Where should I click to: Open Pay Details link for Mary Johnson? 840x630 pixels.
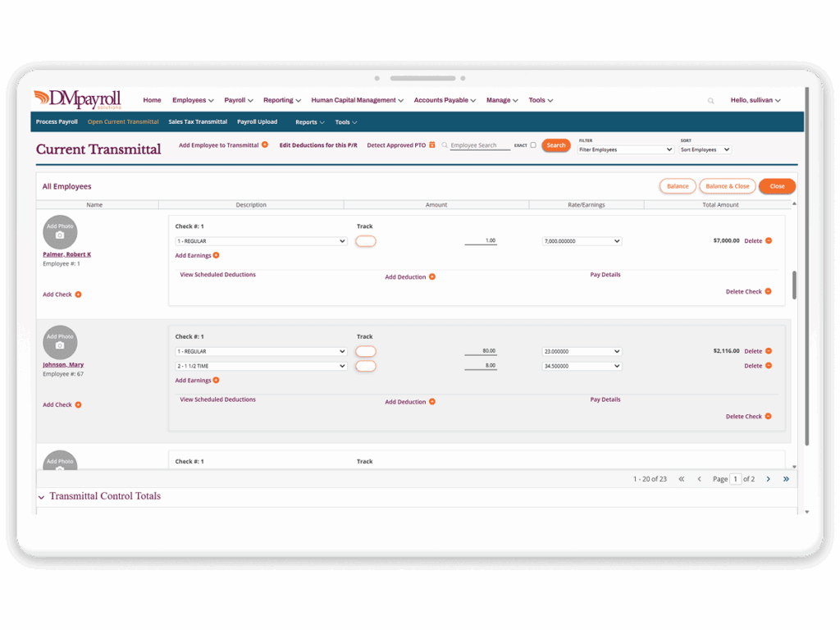click(605, 399)
